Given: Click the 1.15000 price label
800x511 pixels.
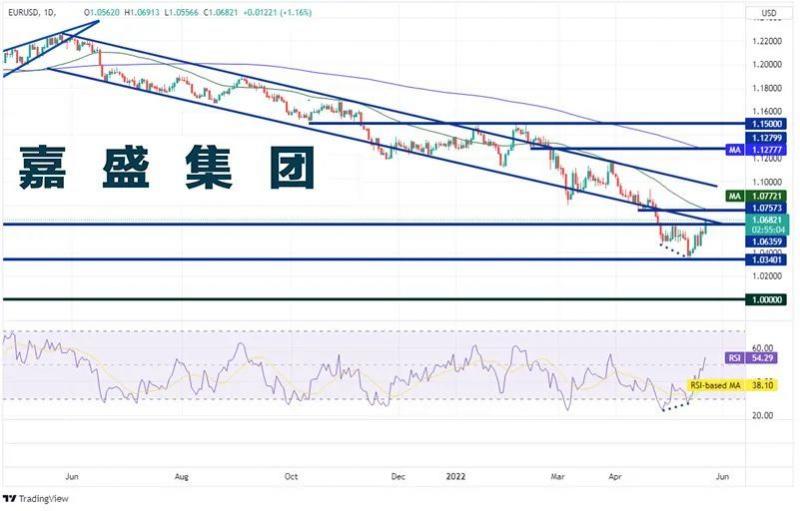Looking at the screenshot, I should [766, 124].
